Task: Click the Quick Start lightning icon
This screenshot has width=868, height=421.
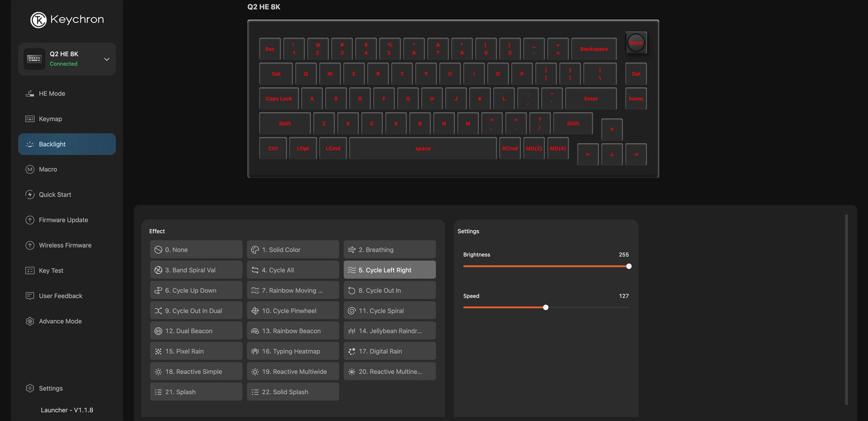Action: pyautogui.click(x=30, y=195)
